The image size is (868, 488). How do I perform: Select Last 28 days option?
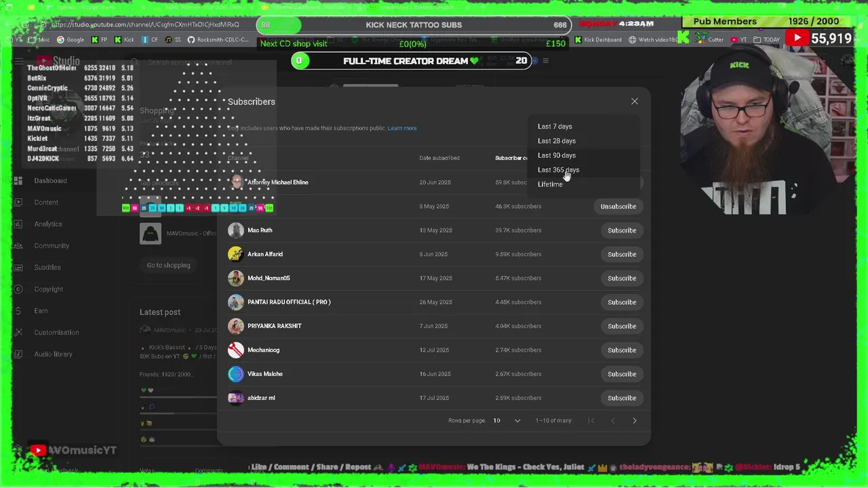click(557, 141)
